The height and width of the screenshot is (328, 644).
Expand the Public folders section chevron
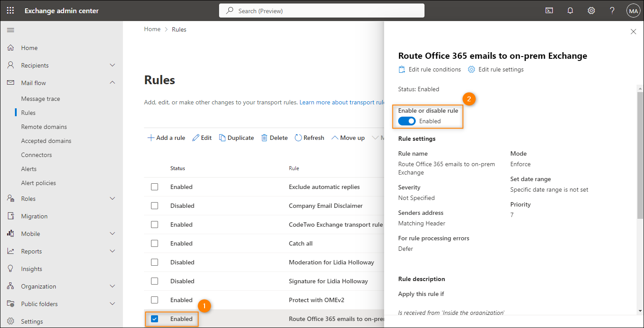(112, 304)
